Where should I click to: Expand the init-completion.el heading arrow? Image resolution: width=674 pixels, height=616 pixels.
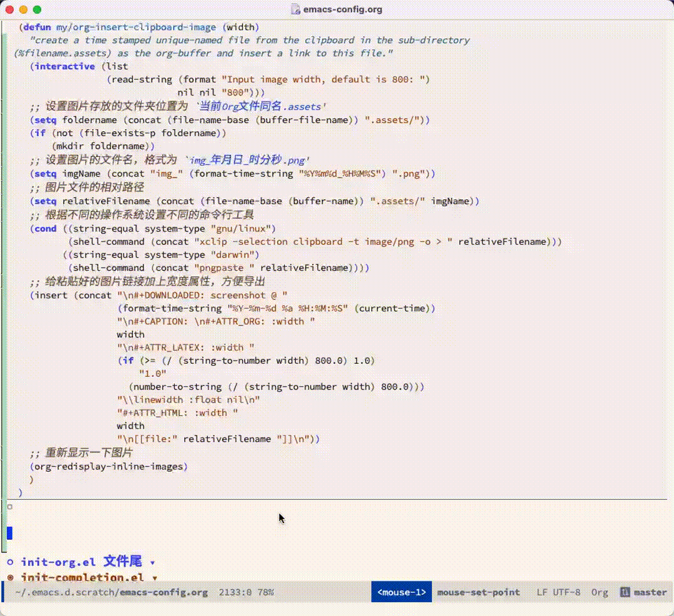coord(155,578)
